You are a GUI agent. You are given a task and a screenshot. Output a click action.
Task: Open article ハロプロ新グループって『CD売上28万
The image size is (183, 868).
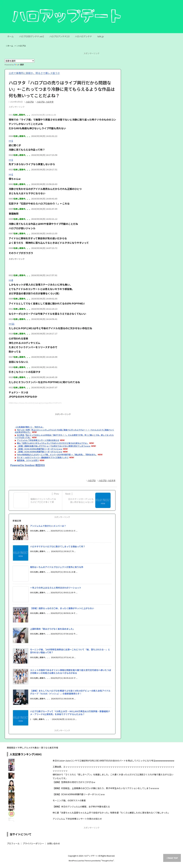coord(70,713)
